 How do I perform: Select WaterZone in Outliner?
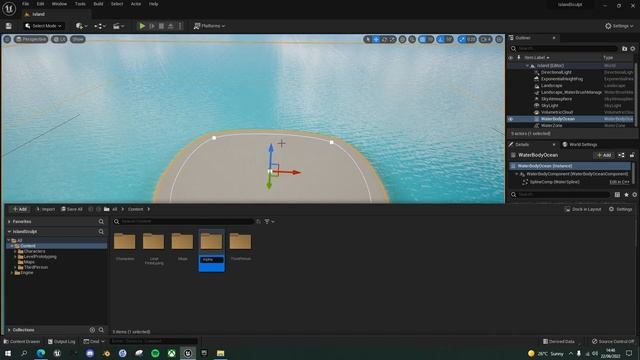pyautogui.click(x=551, y=126)
